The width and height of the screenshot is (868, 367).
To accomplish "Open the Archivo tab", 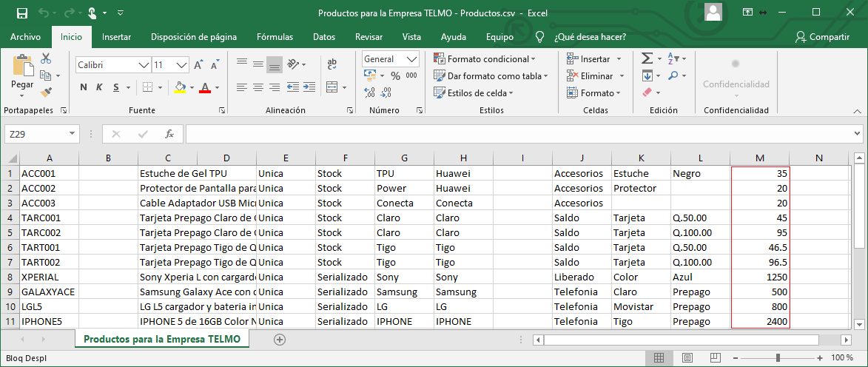I will pos(25,37).
